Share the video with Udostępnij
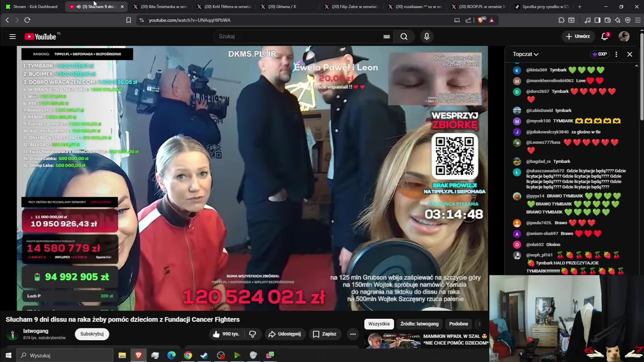Viewport: 644px width, 362px height. 284,334
